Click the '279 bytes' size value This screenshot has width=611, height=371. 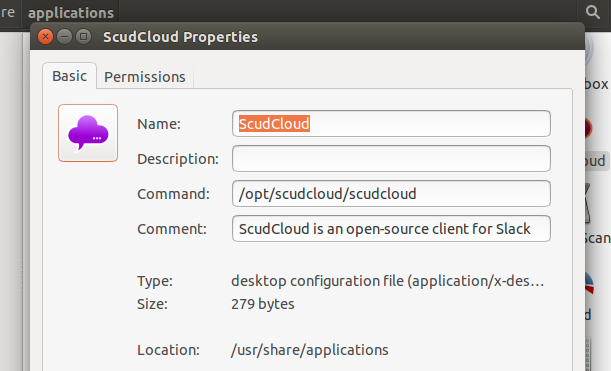263,304
